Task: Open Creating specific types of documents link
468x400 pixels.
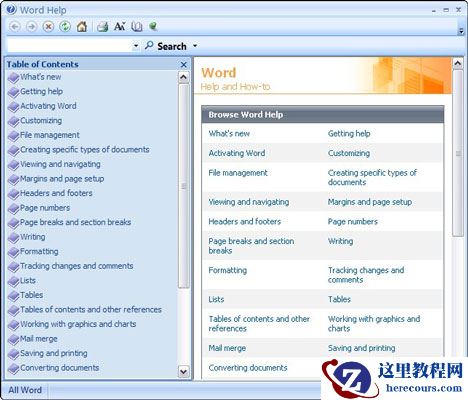Action: click(372, 178)
